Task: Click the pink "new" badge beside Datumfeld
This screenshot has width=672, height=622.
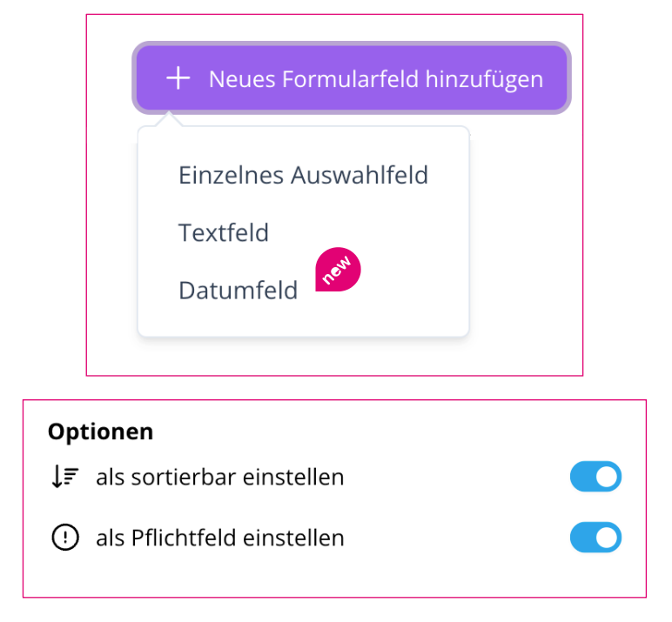Action: point(338,270)
